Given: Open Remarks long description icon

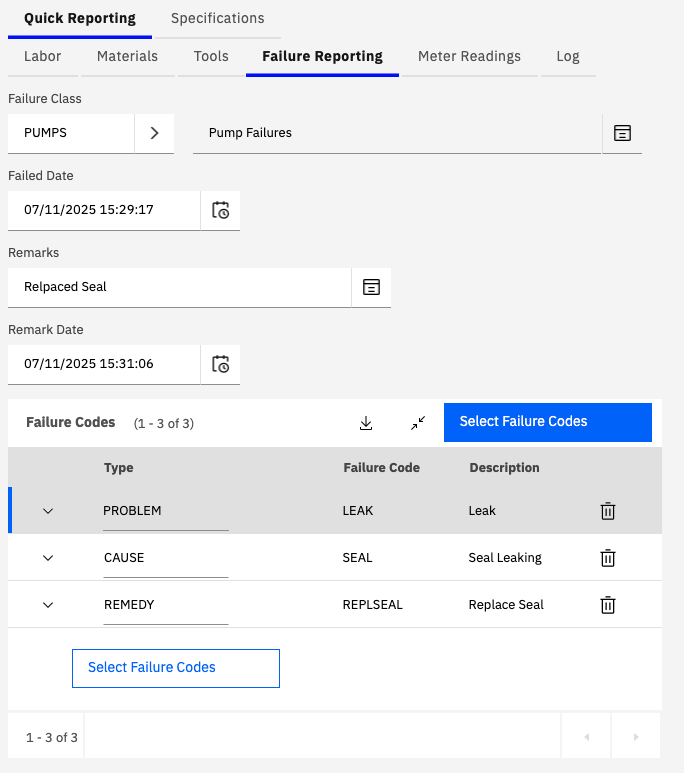Looking at the screenshot, I should click(x=371, y=287).
